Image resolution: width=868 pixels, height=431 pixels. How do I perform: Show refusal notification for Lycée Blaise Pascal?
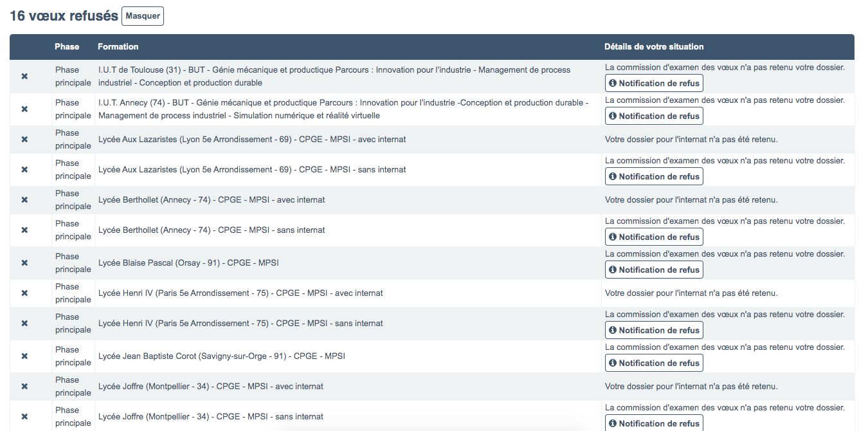[x=654, y=270]
